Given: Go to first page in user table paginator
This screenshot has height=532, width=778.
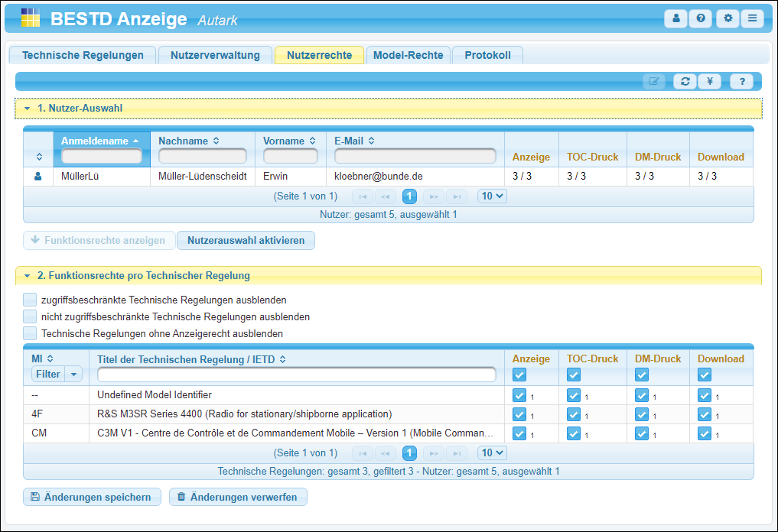Looking at the screenshot, I should [363, 196].
